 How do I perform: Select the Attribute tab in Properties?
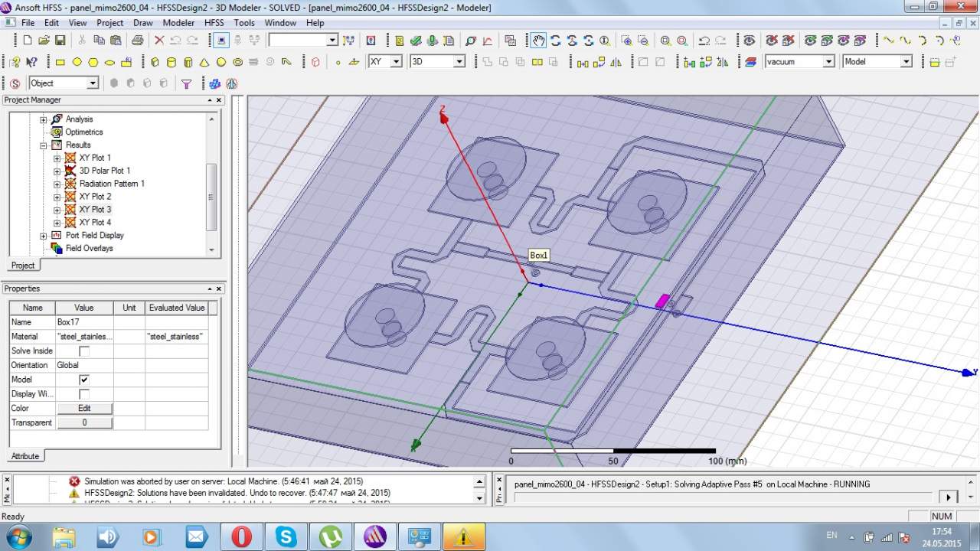point(24,456)
